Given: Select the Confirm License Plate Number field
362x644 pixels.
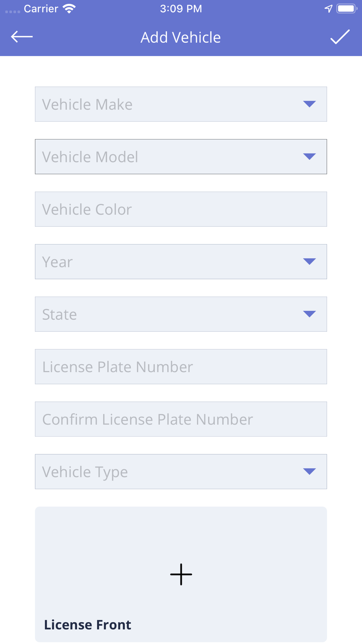Looking at the screenshot, I should pos(181,419).
